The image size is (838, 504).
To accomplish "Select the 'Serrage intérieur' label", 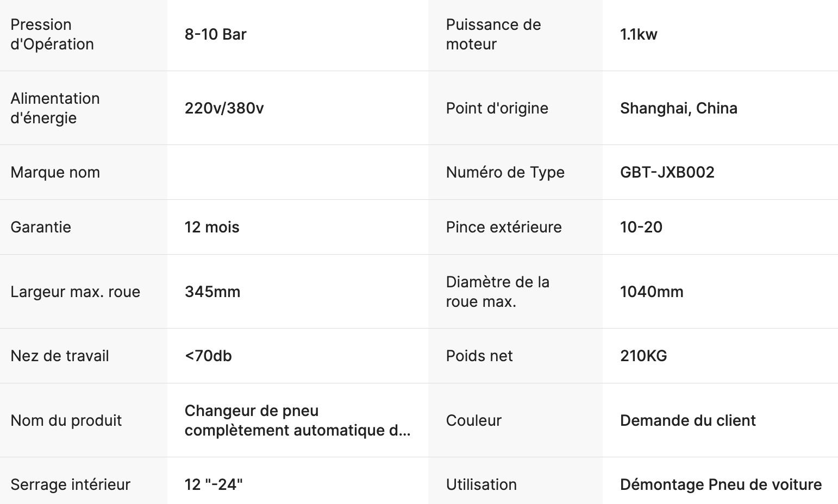I will point(70,485).
